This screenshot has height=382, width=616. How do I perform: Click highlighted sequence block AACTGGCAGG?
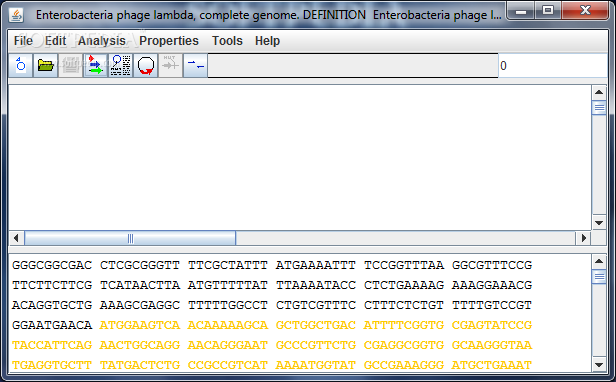point(140,345)
